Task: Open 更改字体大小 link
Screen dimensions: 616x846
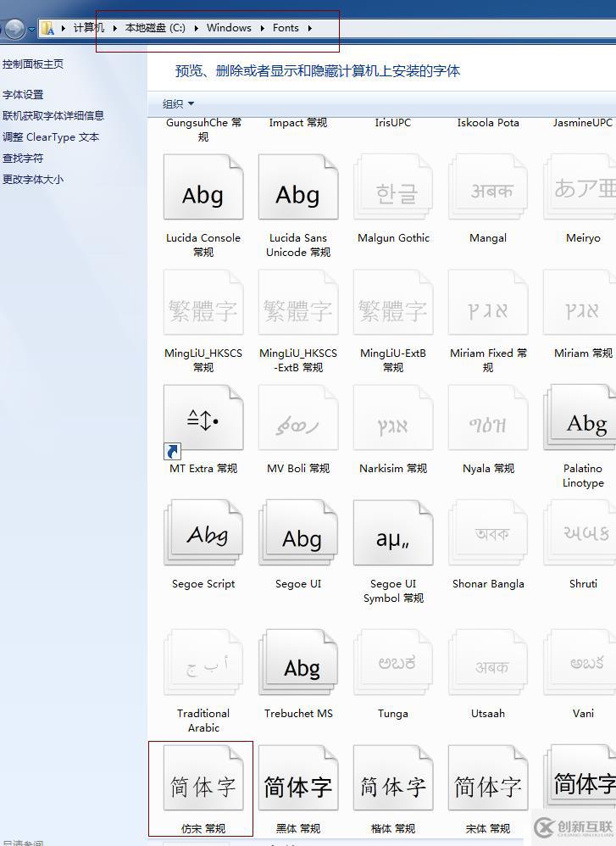Action: coord(33,180)
